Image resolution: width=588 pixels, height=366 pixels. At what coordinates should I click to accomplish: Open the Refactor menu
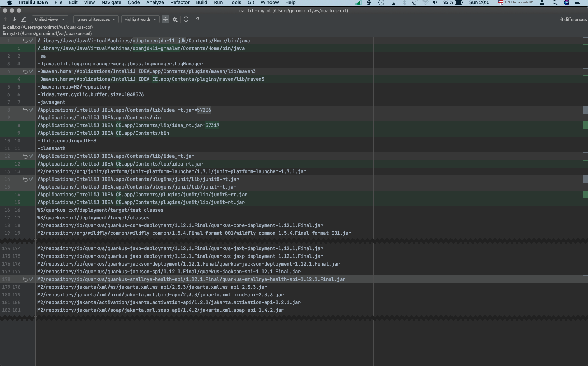point(180,3)
